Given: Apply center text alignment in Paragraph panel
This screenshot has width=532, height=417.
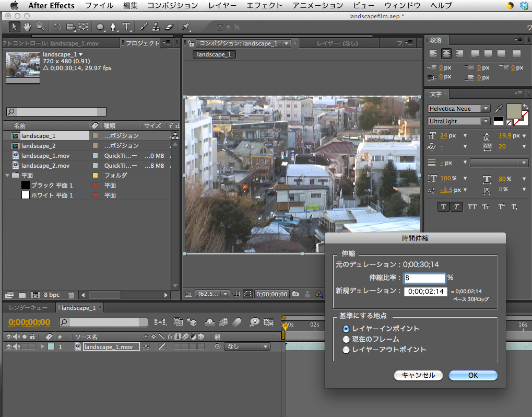Looking at the screenshot, I should (x=446, y=53).
